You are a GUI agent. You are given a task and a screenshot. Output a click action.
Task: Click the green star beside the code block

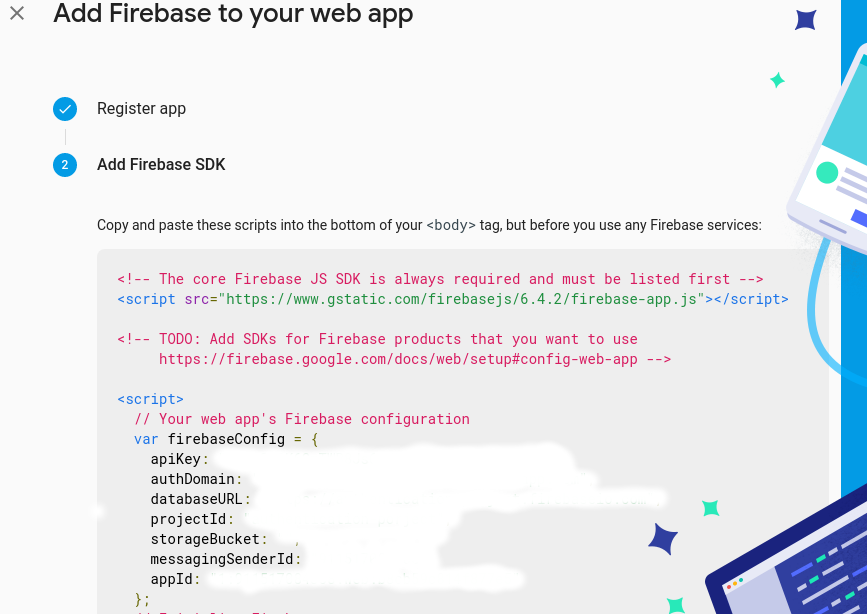click(x=711, y=508)
